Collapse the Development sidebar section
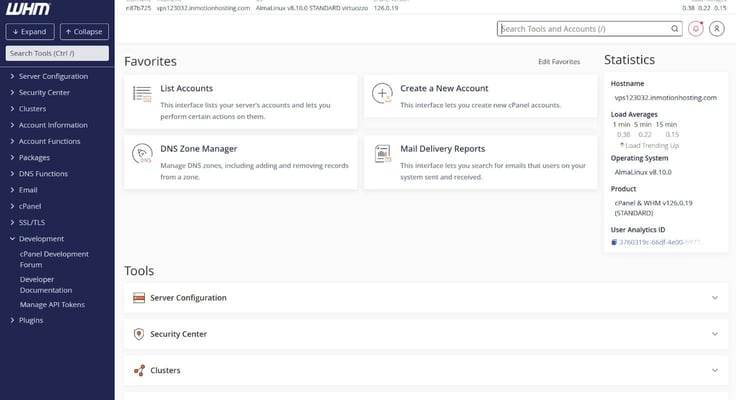This screenshot has width=736, height=400. (12, 238)
